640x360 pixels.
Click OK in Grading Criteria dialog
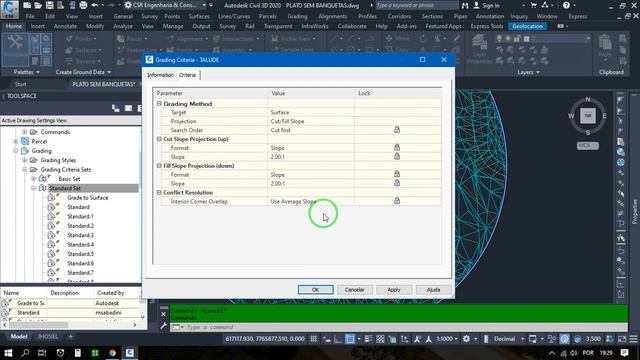tap(316, 289)
